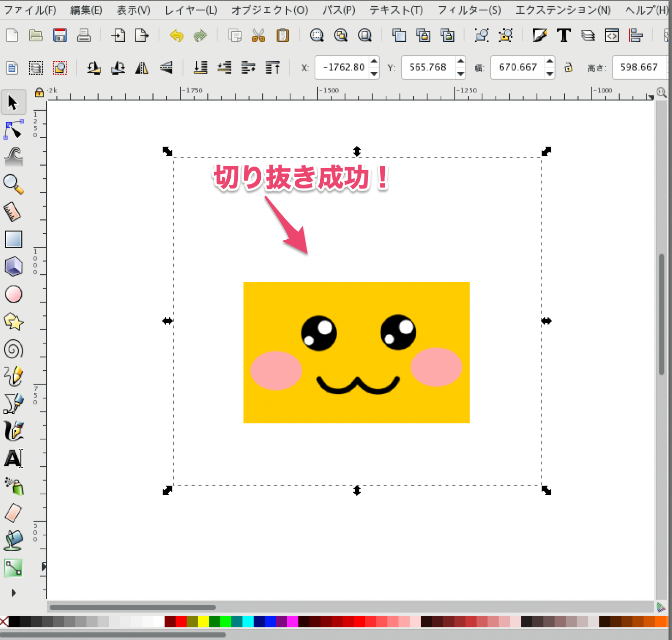Open the パス menu
This screenshot has height=640, width=672.
(x=338, y=9)
